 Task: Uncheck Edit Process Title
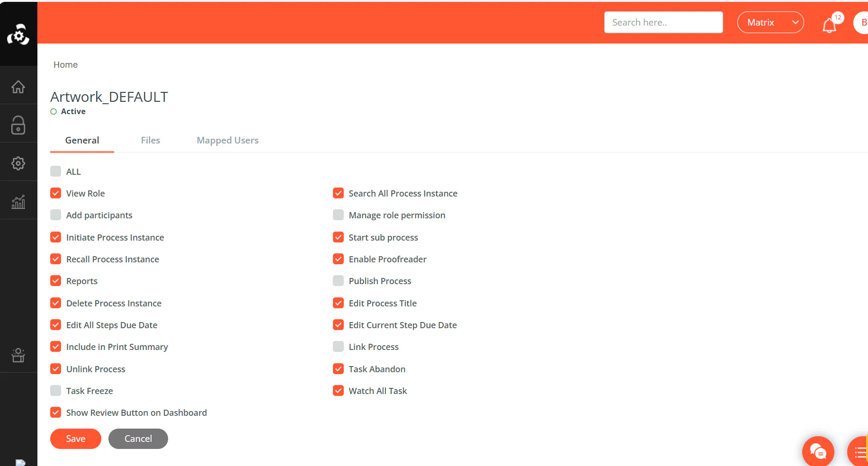[338, 303]
